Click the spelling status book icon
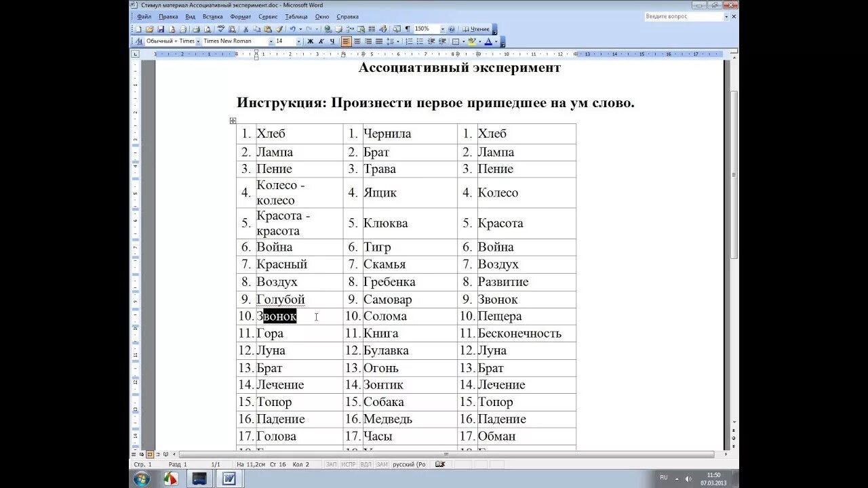 pyautogui.click(x=439, y=464)
